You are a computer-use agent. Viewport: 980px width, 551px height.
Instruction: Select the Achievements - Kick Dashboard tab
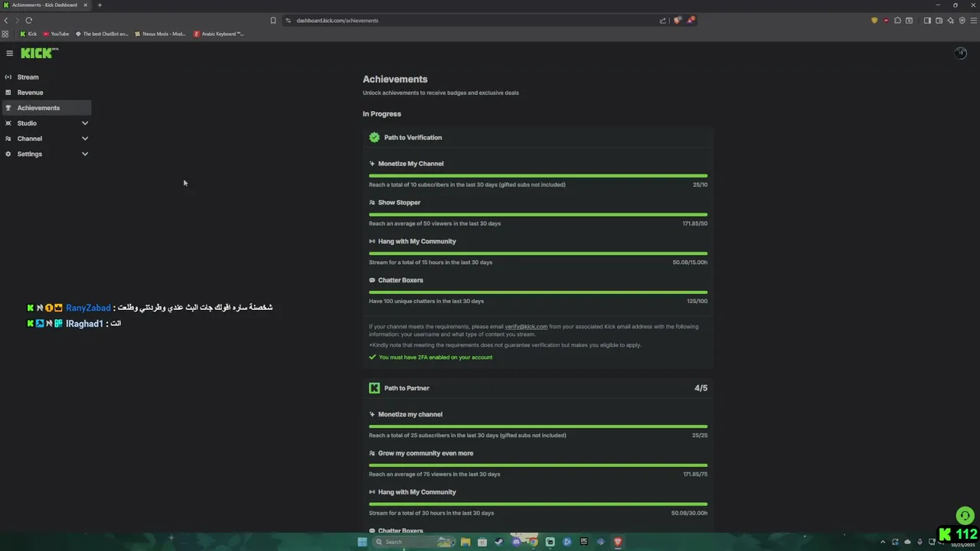(46, 5)
